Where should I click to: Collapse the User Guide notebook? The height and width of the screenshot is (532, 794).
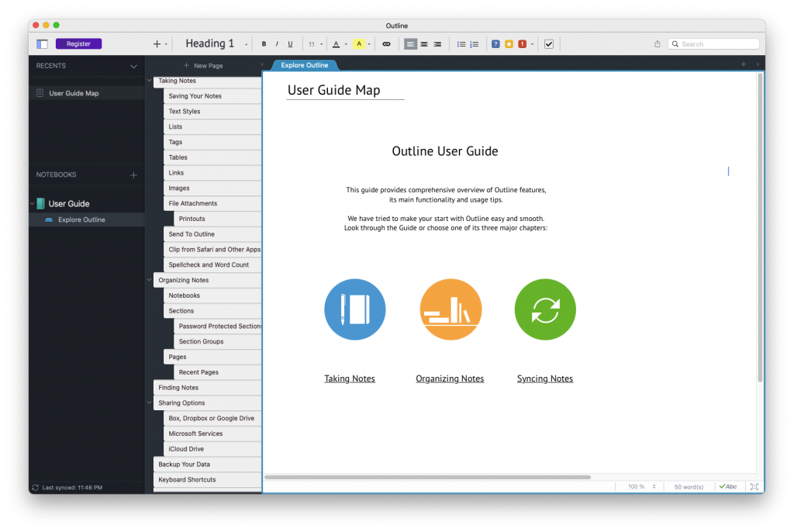pos(33,204)
